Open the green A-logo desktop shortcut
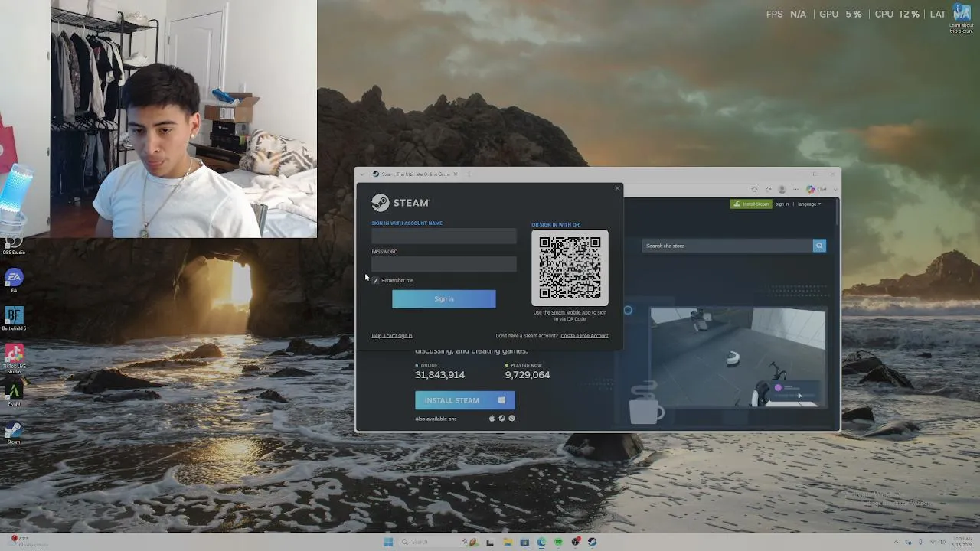The height and width of the screenshot is (551, 980). click(14, 393)
